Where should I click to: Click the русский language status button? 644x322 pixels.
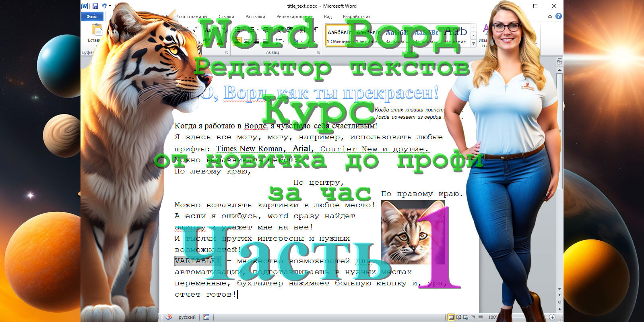187,317
